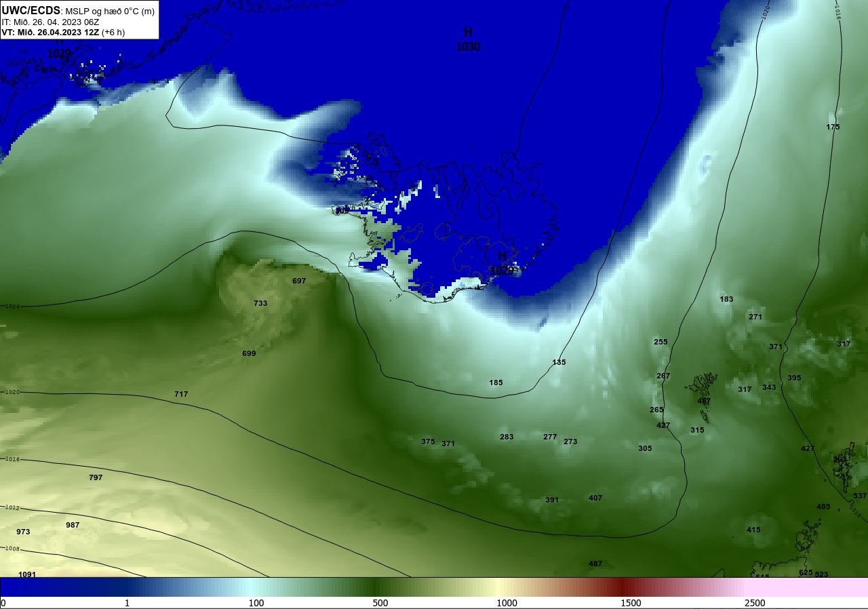Click the freezing level value 1091
The image size is (868, 609).
click(27, 574)
